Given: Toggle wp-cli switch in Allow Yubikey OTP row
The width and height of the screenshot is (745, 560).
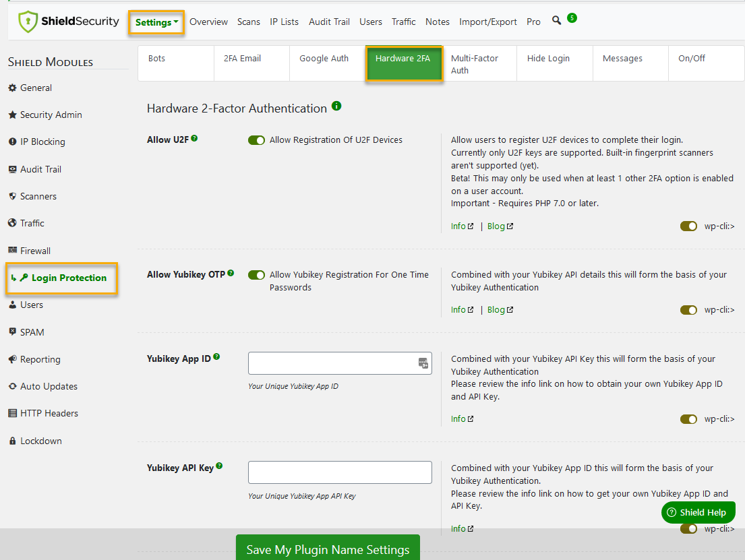Looking at the screenshot, I should pos(688,310).
